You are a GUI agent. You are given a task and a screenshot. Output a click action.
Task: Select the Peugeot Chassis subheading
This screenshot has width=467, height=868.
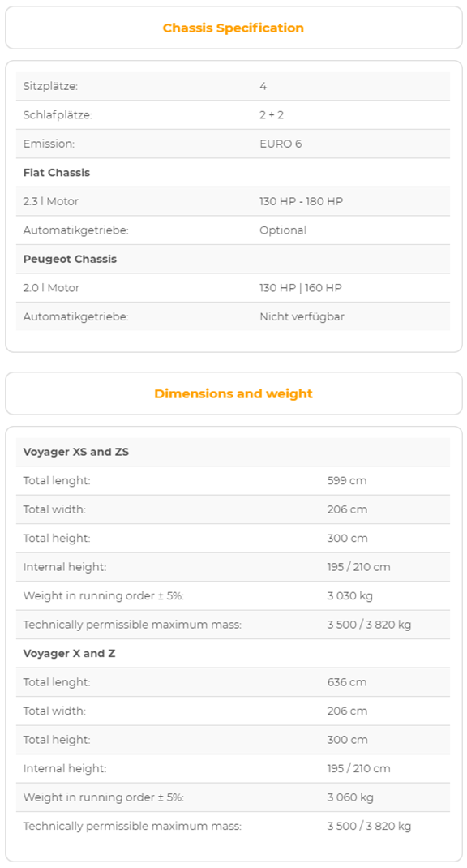tap(70, 259)
